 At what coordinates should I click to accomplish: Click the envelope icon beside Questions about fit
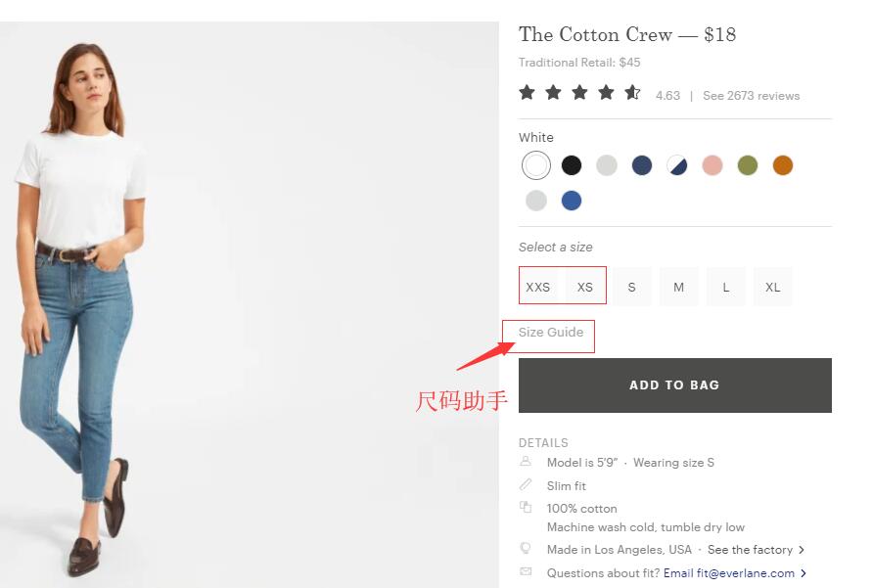(x=526, y=572)
